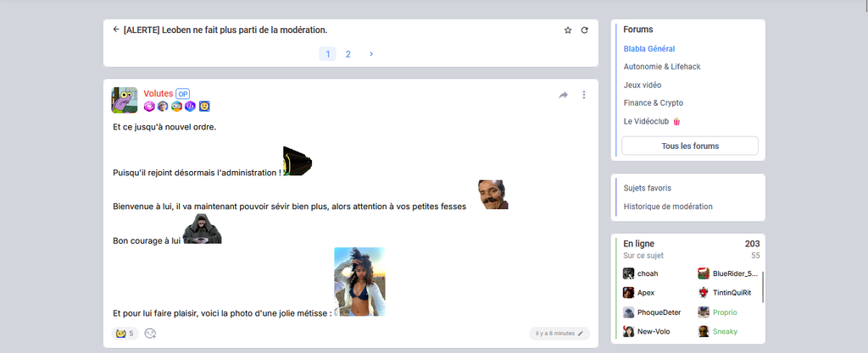Open Sujets favoris link
Image resolution: width=868 pixels, height=353 pixels.
pyautogui.click(x=647, y=188)
